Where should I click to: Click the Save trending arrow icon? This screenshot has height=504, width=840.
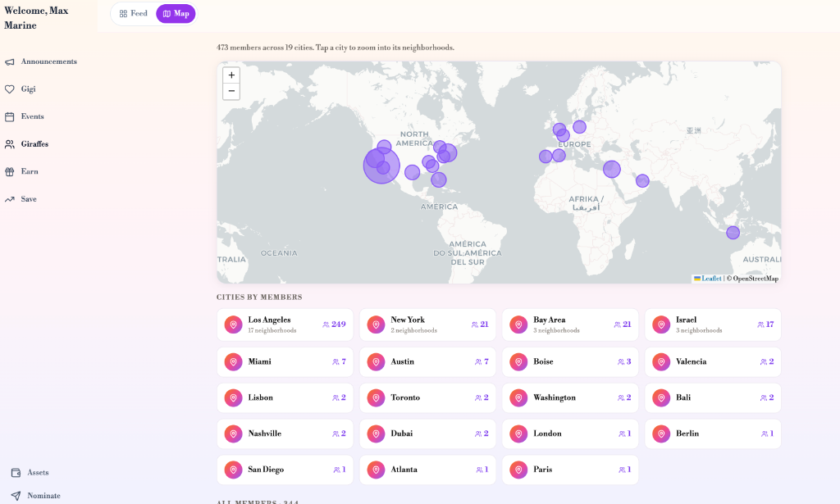(10, 200)
